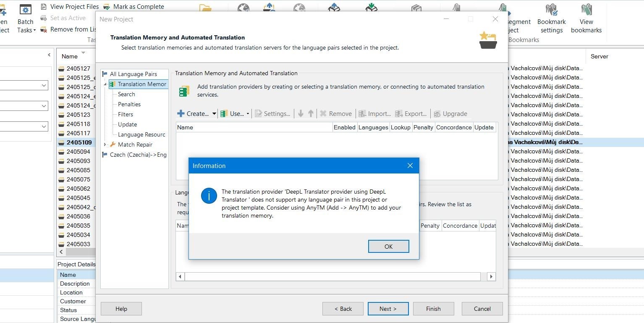Select project 2405094 in the list

coord(78,152)
